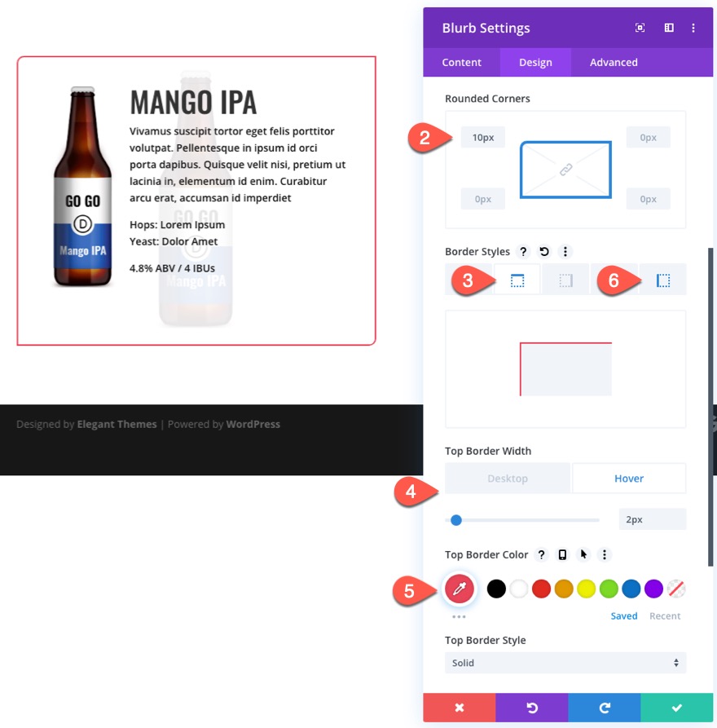The image size is (717, 728).
Task: Click the Elegant Themes footer link
Action: point(117,424)
